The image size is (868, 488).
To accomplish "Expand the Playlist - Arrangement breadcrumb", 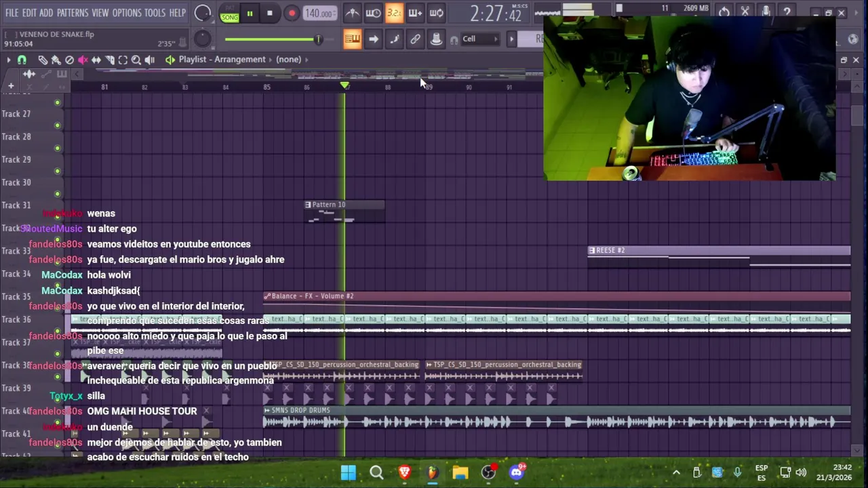I will coord(222,60).
